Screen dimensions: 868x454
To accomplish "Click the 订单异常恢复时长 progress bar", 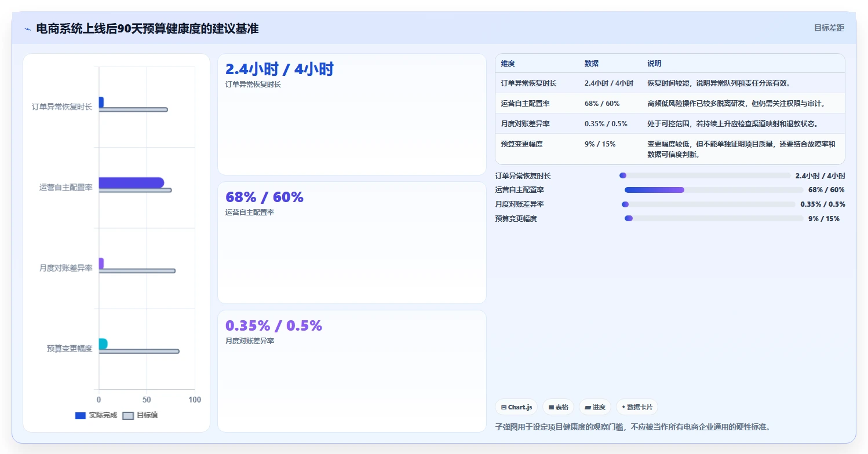I will tap(705, 175).
